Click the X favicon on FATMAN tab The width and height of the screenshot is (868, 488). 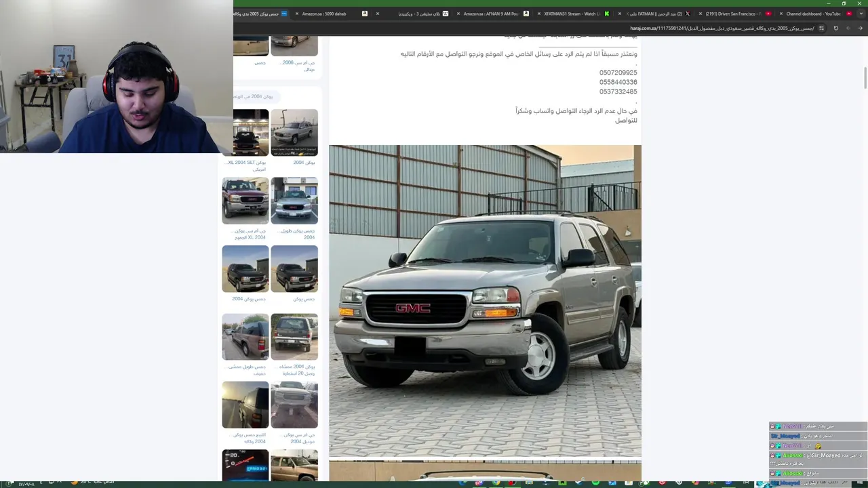click(x=688, y=14)
